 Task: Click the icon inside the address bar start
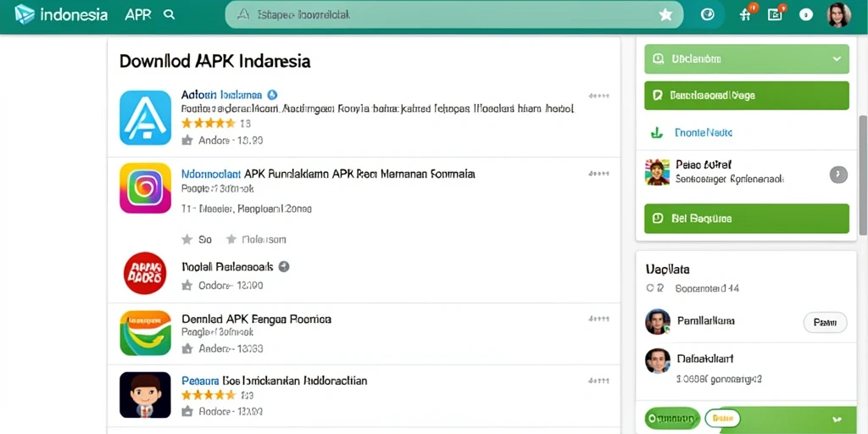[243, 15]
